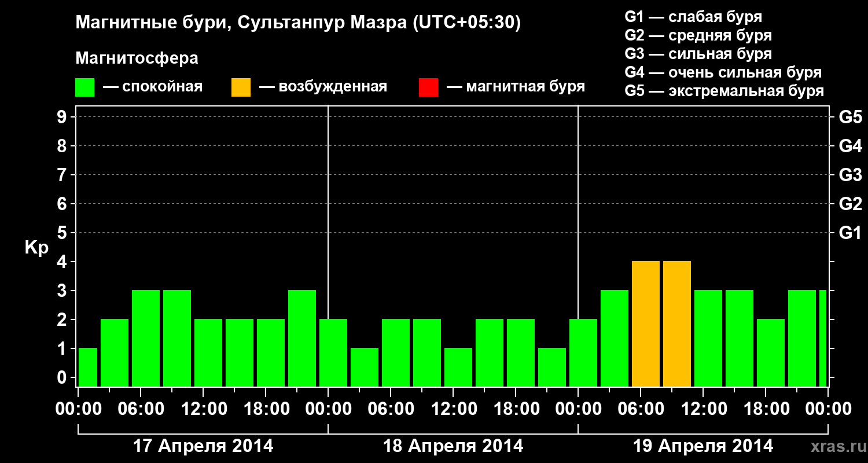The height and width of the screenshot is (463, 868).
Task: Click the 'G2 — средняя буря' legend line
Action: pyautogui.click(x=698, y=35)
